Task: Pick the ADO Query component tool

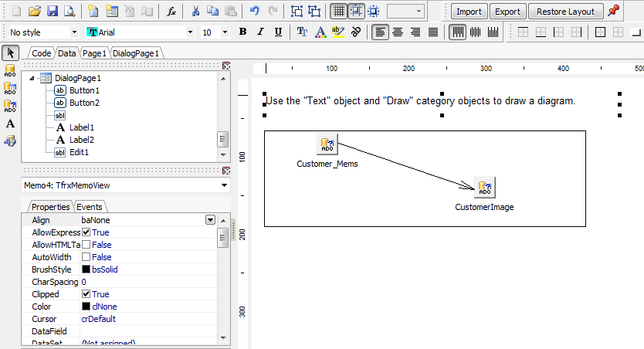Action: tap(10, 106)
